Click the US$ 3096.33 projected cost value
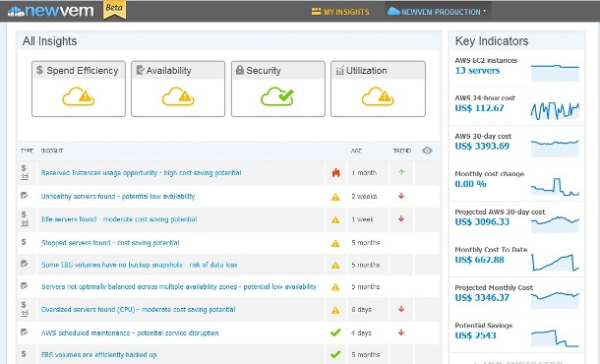Screen dimensions: 600x364 482,221
